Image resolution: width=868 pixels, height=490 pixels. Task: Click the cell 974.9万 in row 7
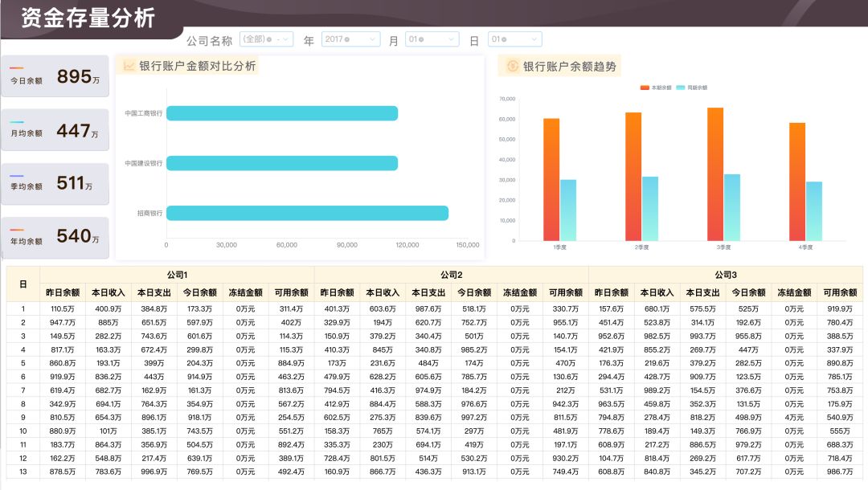[x=428, y=390]
